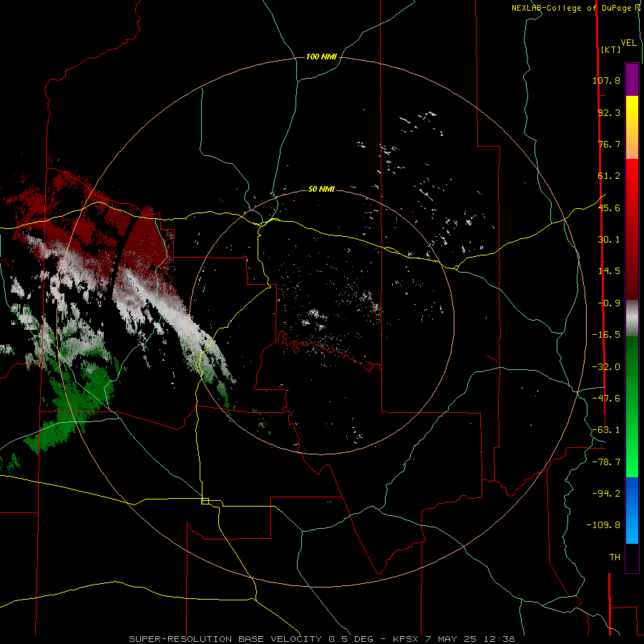Click the -0.9 legend value
This screenshot has width=644, height=644.
point(609,303)
